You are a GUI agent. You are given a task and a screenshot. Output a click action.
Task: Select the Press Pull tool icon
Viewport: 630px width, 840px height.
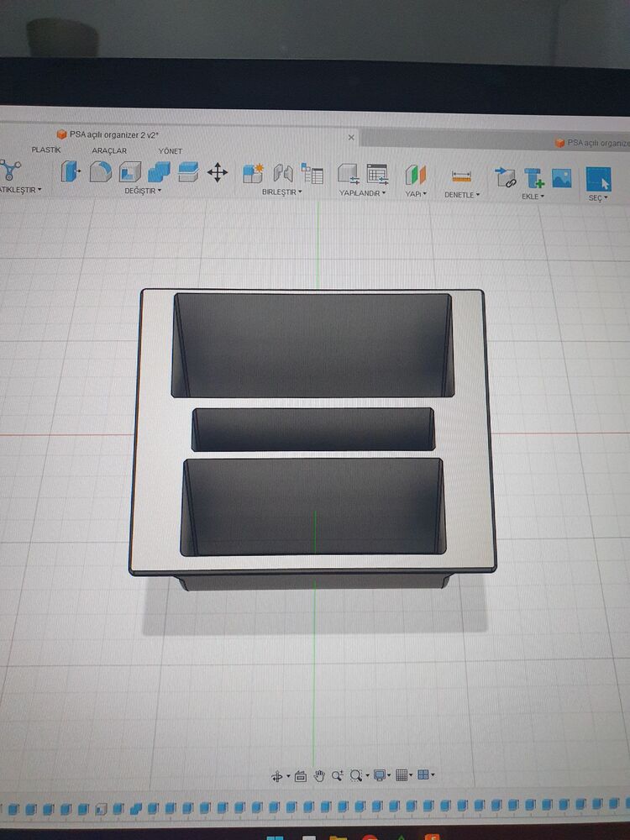[x=71, y=171]
